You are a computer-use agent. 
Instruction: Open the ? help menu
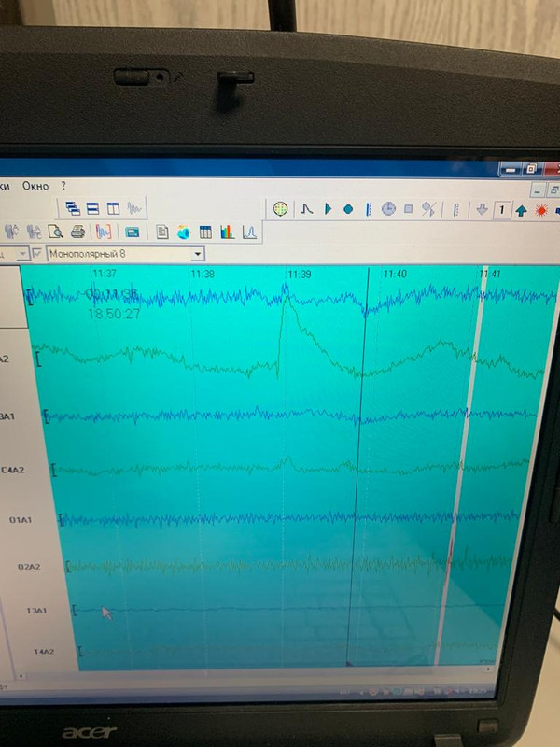coord(63,186)
